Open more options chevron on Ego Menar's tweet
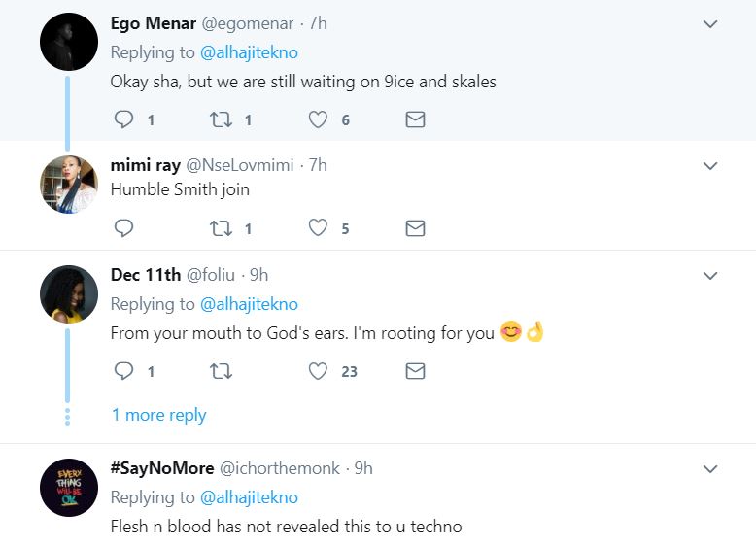 [710, 23]
